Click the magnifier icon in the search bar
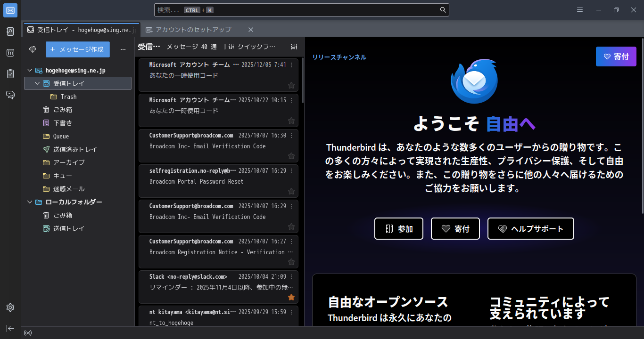The height and width of the screenshot is (339, 644). click(443, 10)
